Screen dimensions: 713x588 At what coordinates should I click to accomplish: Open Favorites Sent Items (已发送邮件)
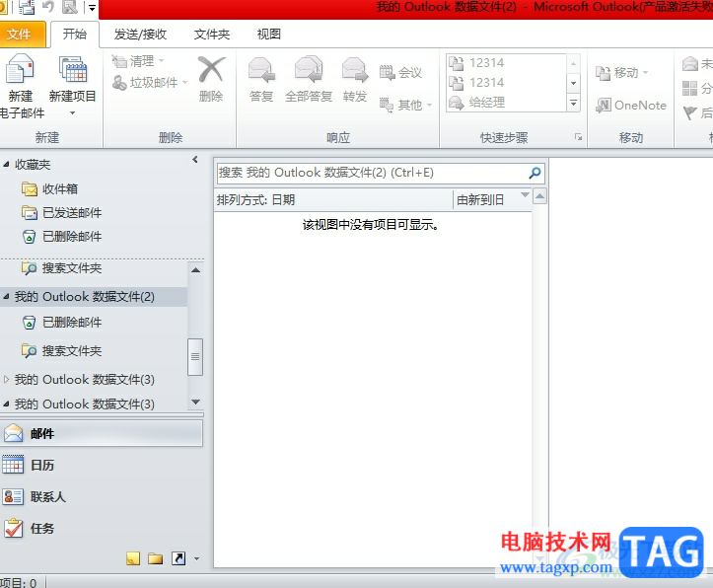(x=62, y=212)
